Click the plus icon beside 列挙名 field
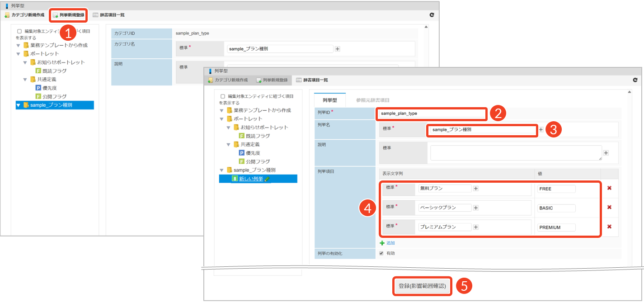The height and width of the screenshot is (303, 644). 541,130
